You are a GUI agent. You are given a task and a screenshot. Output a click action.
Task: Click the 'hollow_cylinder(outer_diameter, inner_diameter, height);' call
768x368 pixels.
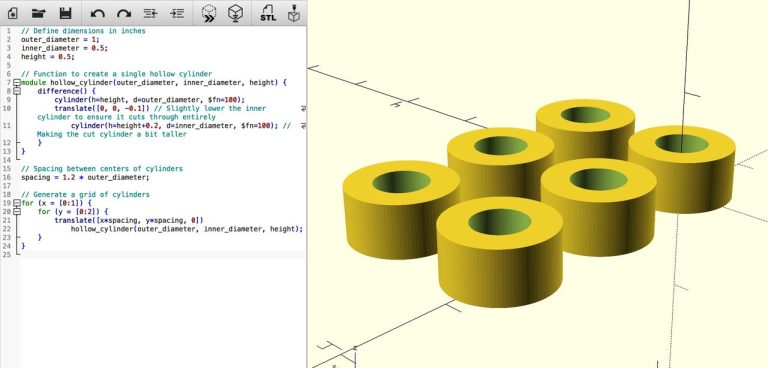click(187, 229)
